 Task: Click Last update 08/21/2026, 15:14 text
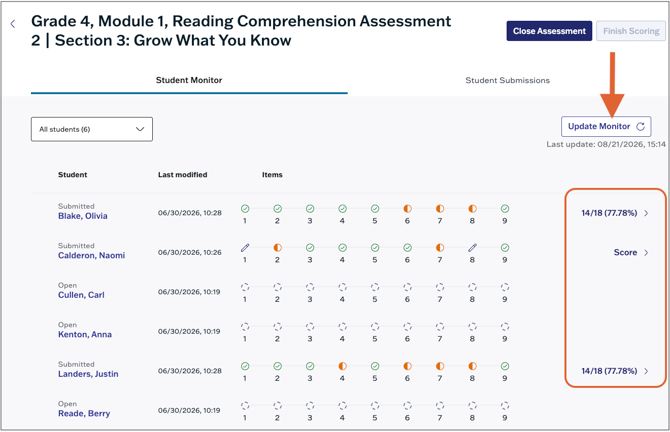[x=606, y=144]
